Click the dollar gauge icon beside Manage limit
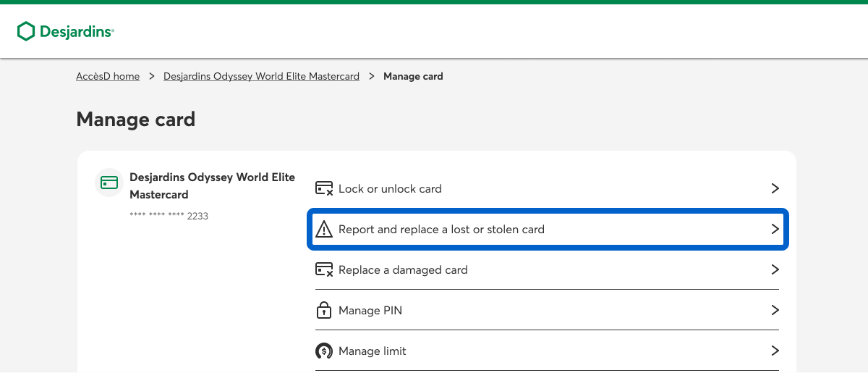868x373 pixels. point(324,351)
